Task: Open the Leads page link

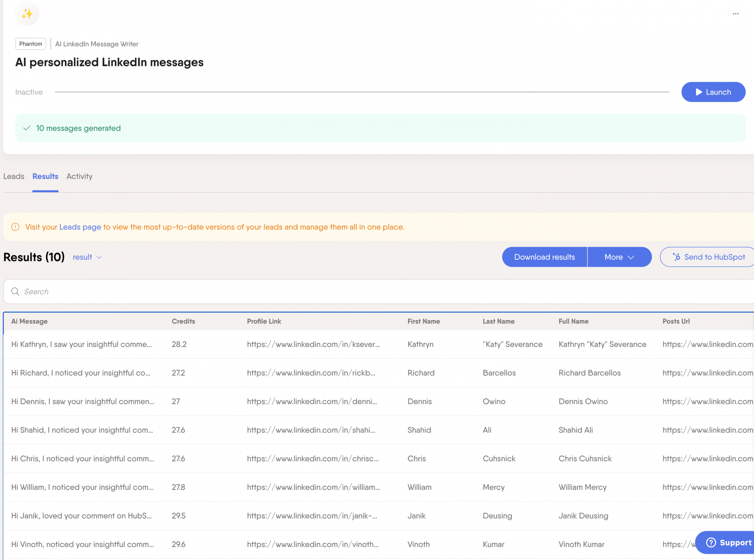Action: 80,227
